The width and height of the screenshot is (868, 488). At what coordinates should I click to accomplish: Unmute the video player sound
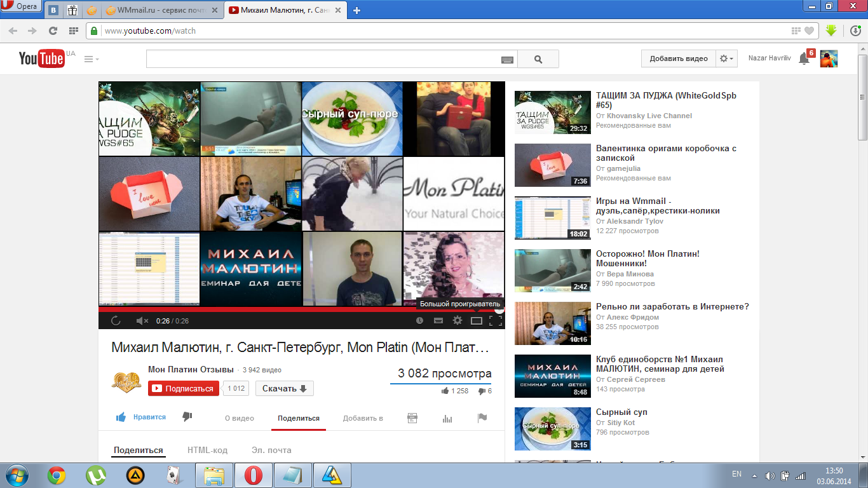(x=142, y=321)
